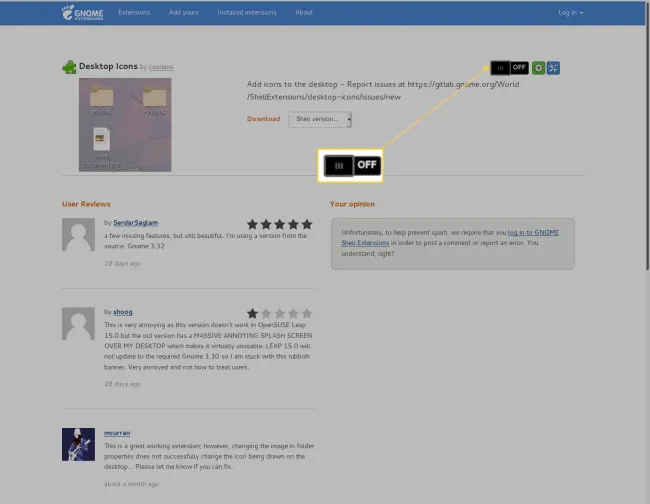Open the About page
This screenshot has height=504, width=650.
(x=304, y=12)
